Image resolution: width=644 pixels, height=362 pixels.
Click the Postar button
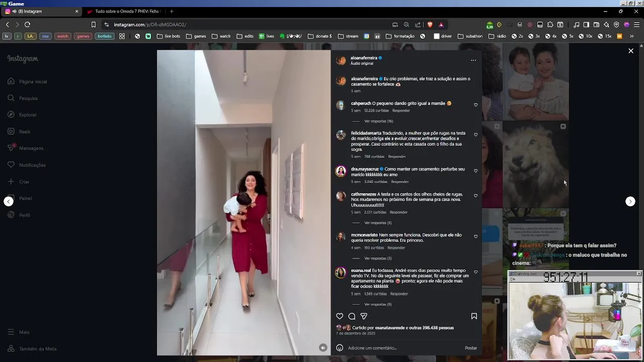pos(471,348)
